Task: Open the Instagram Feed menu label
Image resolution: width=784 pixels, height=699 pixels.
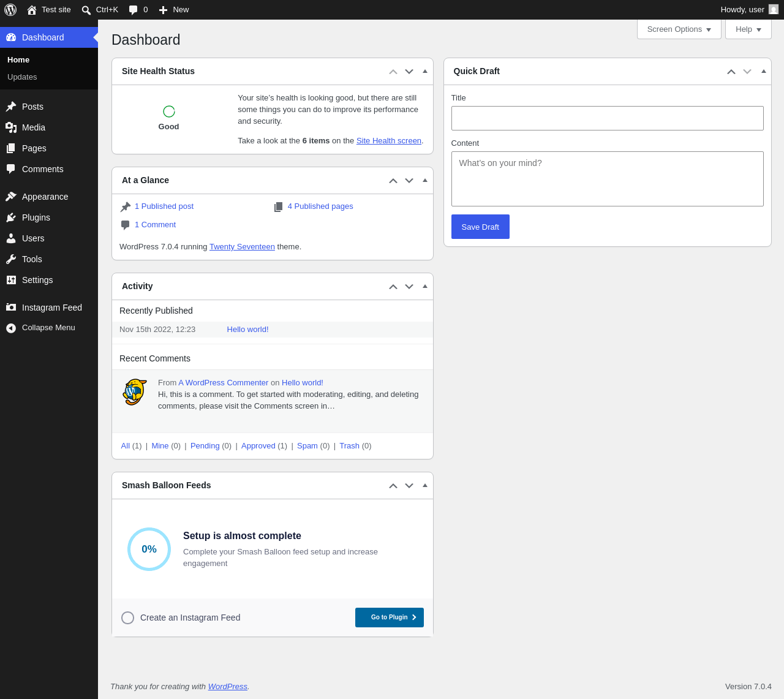Action: tap(52, 308)
